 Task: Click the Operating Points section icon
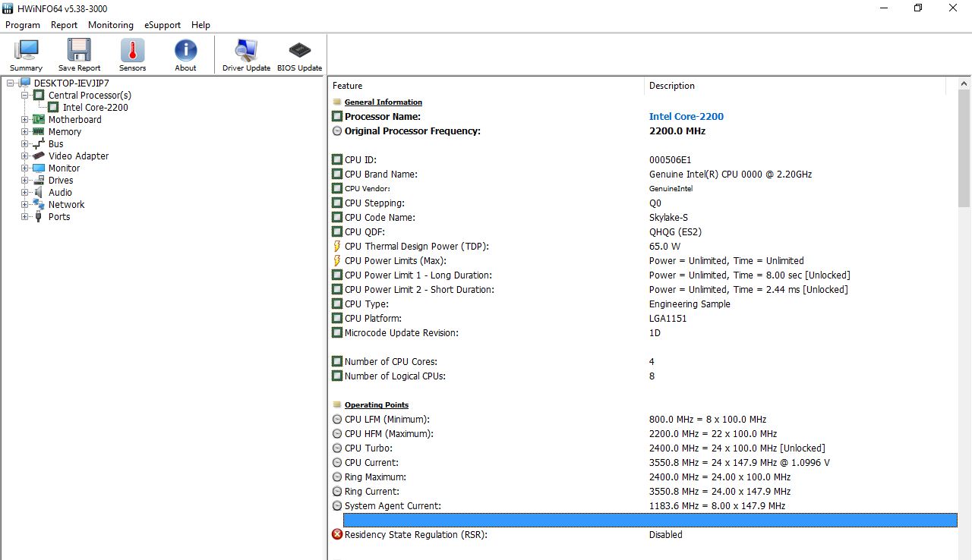pyautogui.click(x=337, y=404)
